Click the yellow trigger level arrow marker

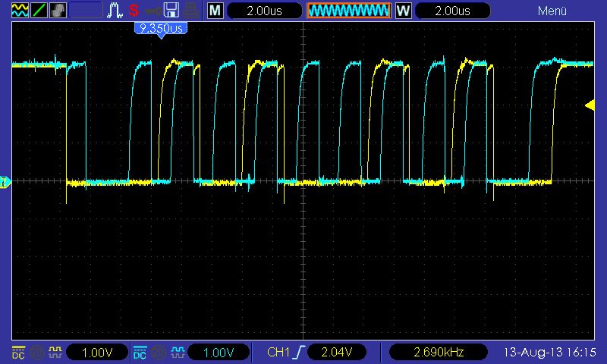[x=590, y=105]
